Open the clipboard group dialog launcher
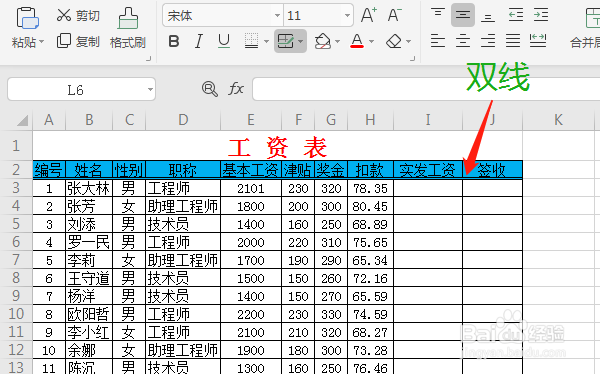 (x=148, y=59)
